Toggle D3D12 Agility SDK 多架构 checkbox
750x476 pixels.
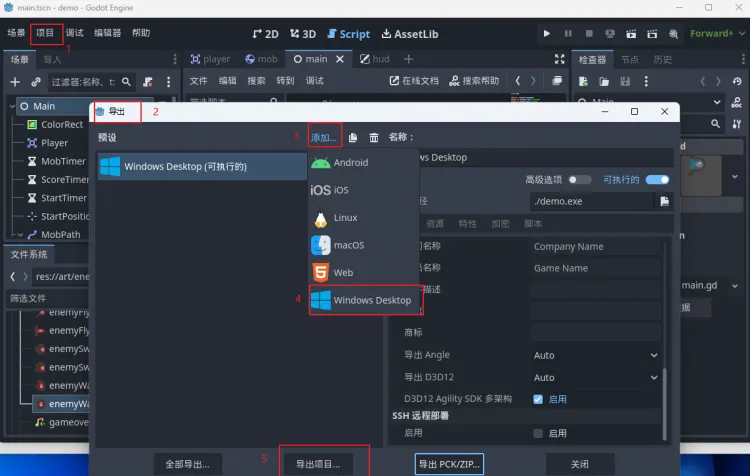click(538, 399)
